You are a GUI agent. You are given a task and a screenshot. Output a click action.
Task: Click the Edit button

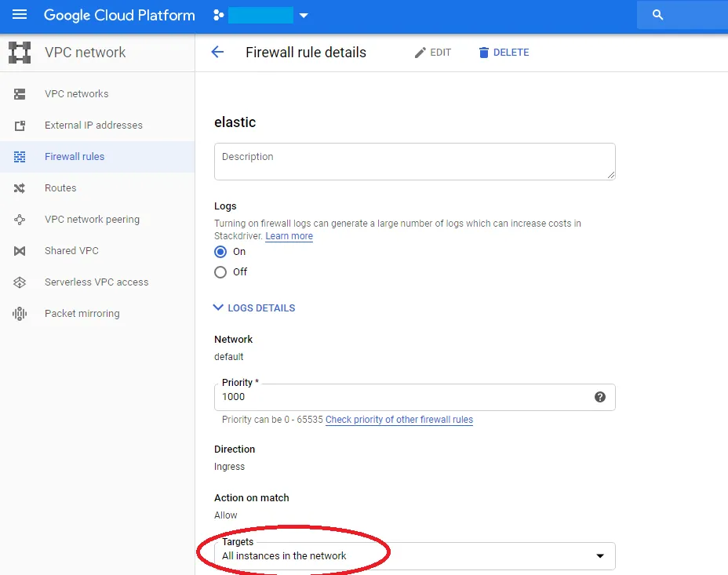tap(433, 53)
